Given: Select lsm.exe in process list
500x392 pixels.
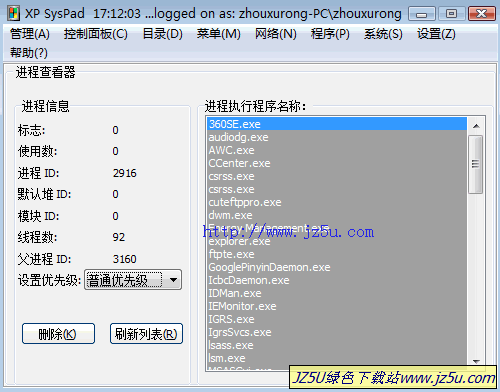Looking at the screenshot, I should pos(337,358).
